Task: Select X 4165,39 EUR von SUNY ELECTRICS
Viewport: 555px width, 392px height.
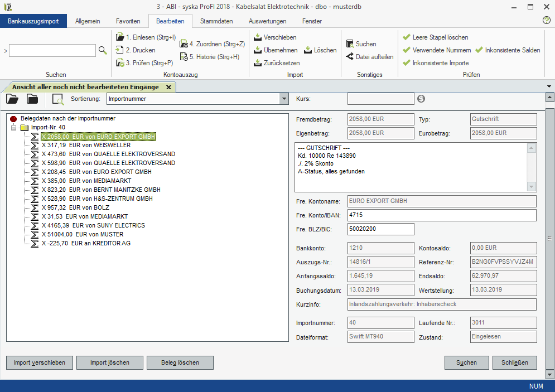Action: click(93, 225)
